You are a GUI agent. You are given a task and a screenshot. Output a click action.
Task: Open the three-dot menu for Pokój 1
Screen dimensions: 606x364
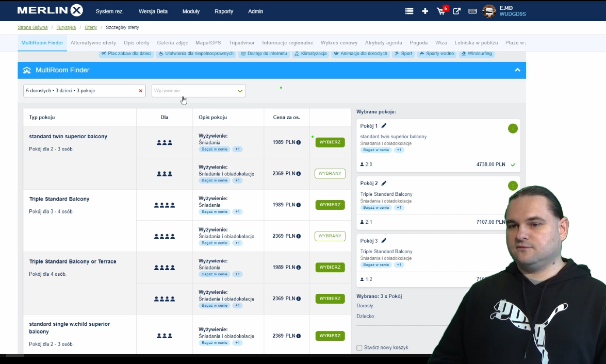coord(512,128)
